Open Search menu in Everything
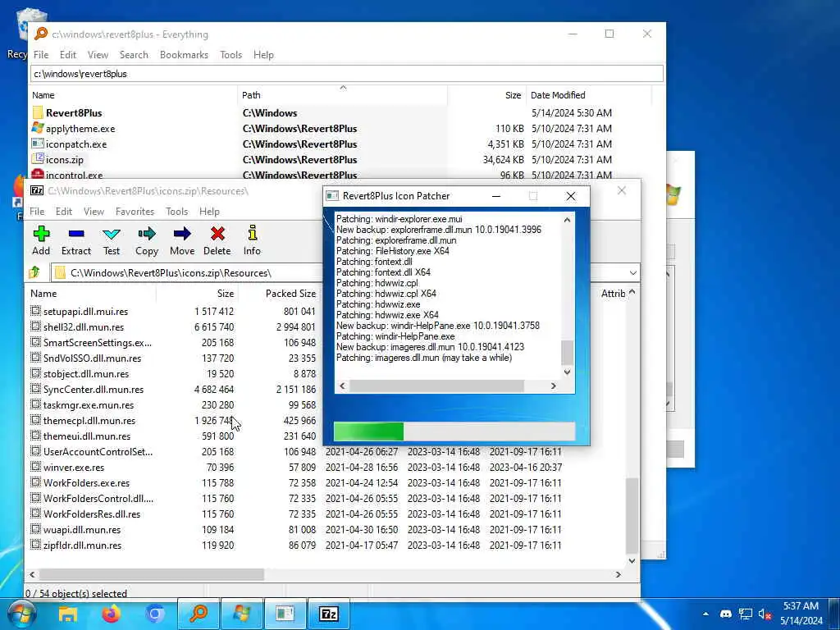The height and width of the screenshot is (630, 840). [134, 55]
